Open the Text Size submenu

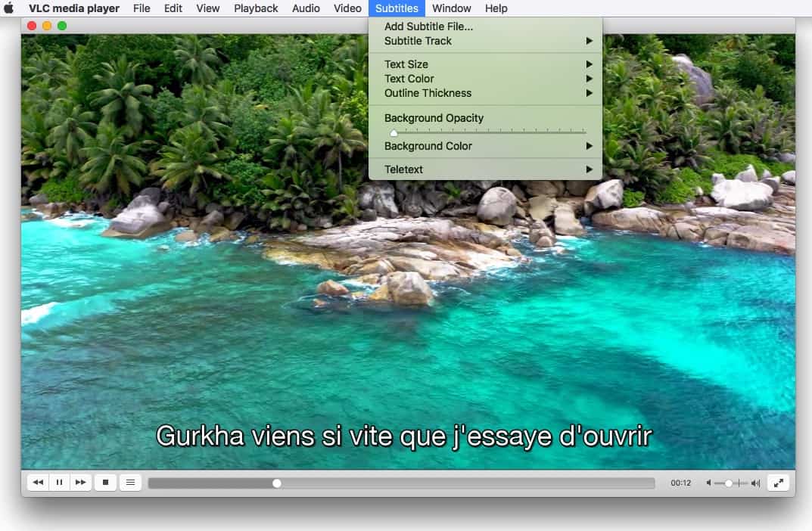(x=405, y=64)
